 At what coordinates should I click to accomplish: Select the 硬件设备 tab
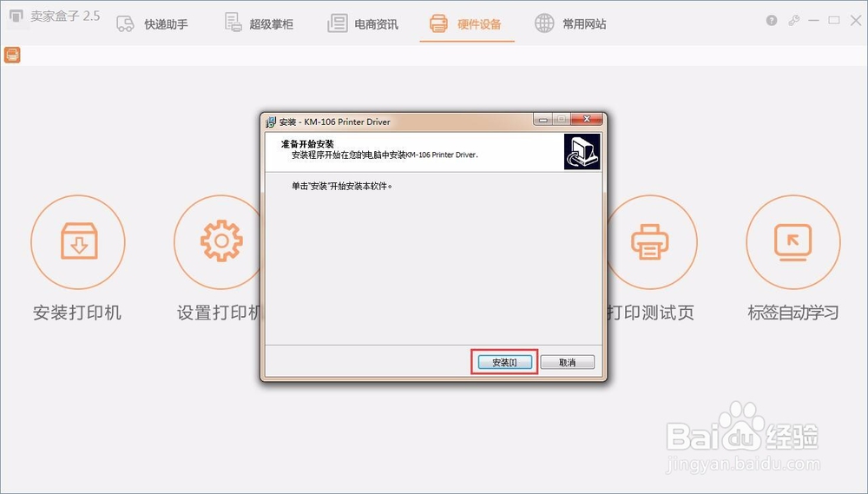coord(466,23)
